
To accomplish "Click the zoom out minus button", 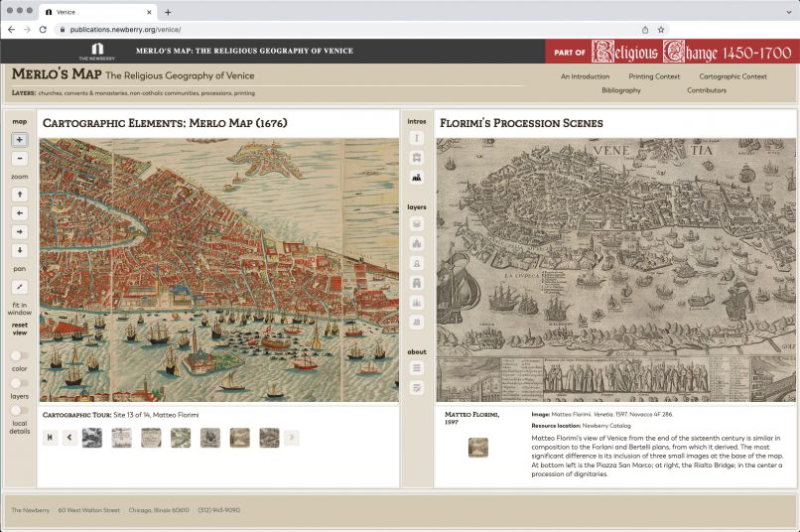I will click(x=20, y=159).
